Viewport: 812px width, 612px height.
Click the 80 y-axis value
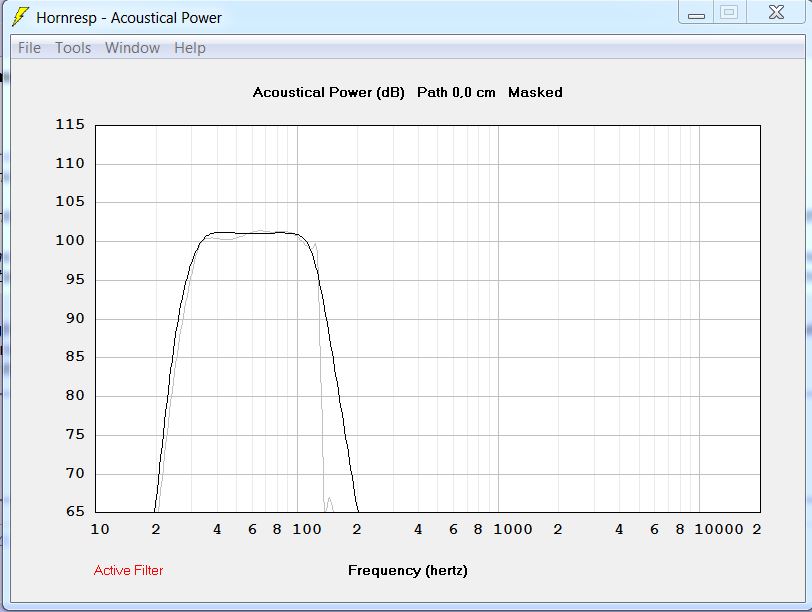coord(75,396)
